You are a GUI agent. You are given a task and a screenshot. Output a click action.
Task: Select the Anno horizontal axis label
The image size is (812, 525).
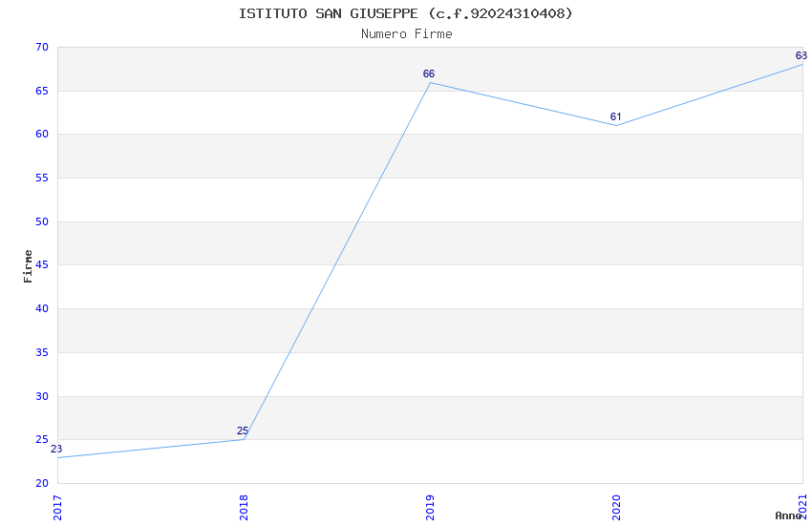(788, 515)
